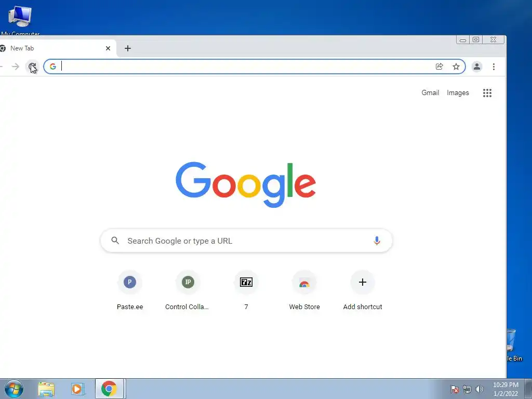Start voice search with the microphone

pos(377,241)
